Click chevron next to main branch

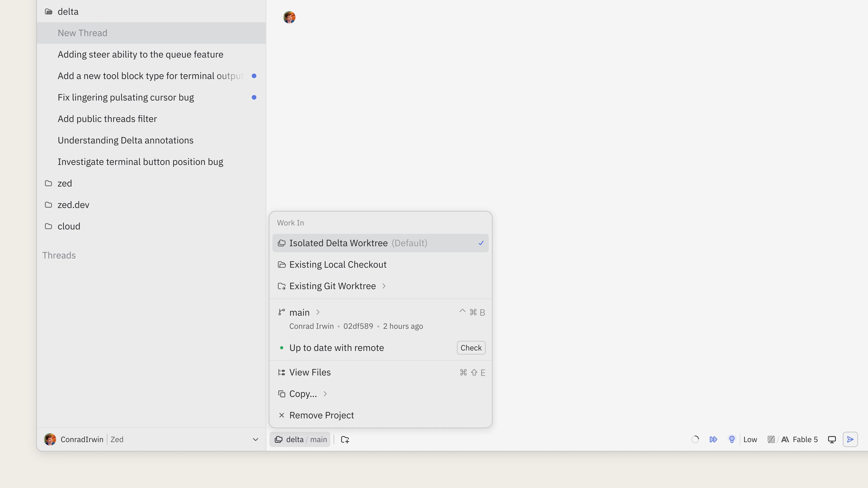click(x=318, y=312)
